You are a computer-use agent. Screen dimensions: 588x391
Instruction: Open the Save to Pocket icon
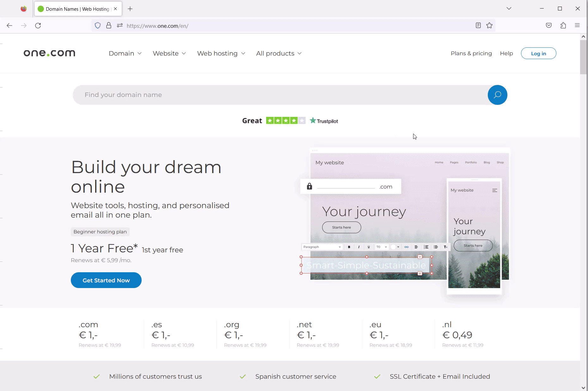pos(549,26)
